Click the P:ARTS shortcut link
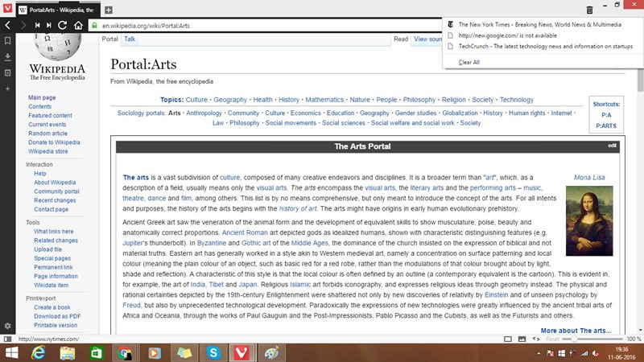Screen dimensions: 644x362 point(606,126)
